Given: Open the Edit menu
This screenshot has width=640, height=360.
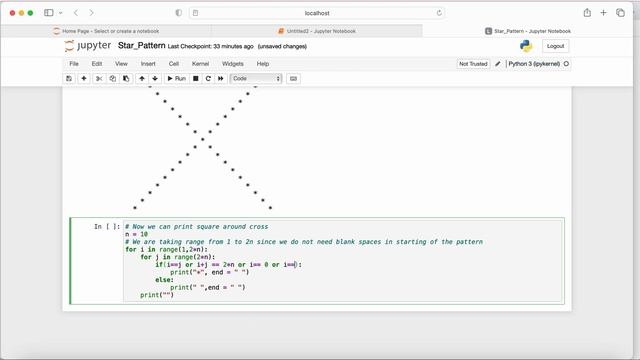Looking at the screenshot, I should (97, 64).
